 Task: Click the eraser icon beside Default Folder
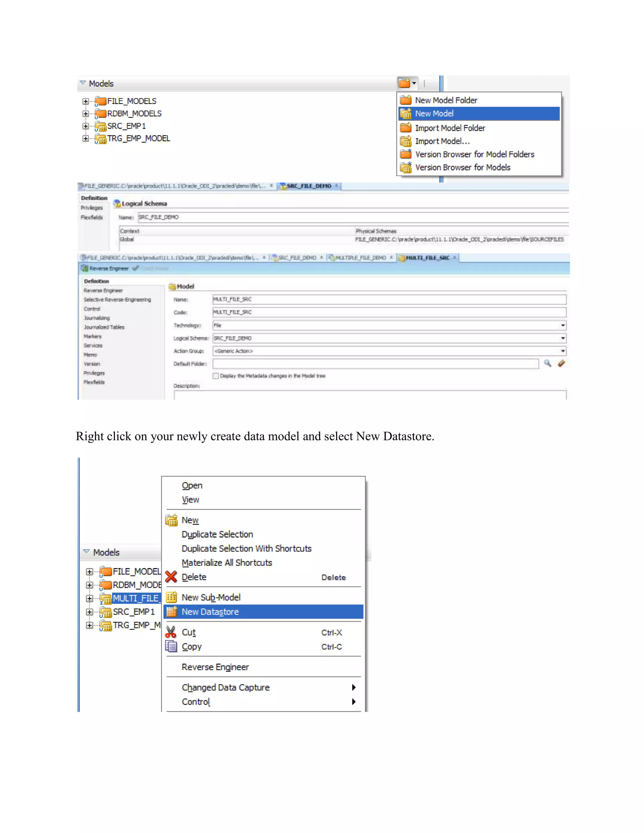pyautogui.click(x=561, y=363)
